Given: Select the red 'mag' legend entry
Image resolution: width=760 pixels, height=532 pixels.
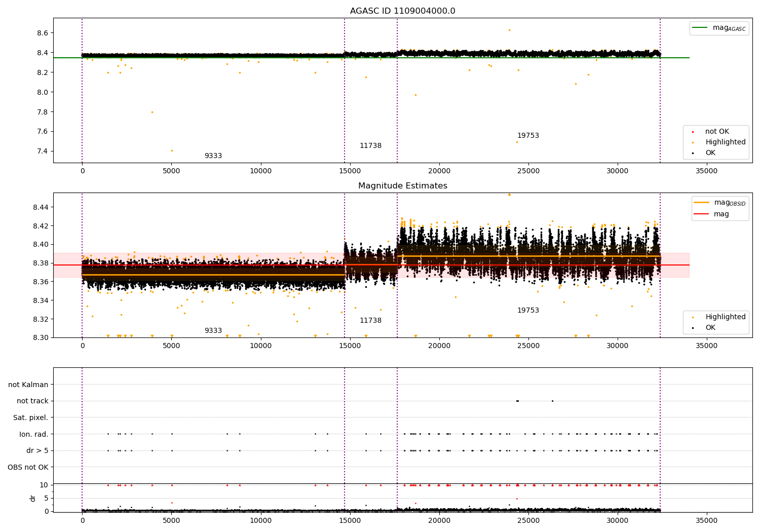Looking at the screenshot, I should click(x=711, y=214).
